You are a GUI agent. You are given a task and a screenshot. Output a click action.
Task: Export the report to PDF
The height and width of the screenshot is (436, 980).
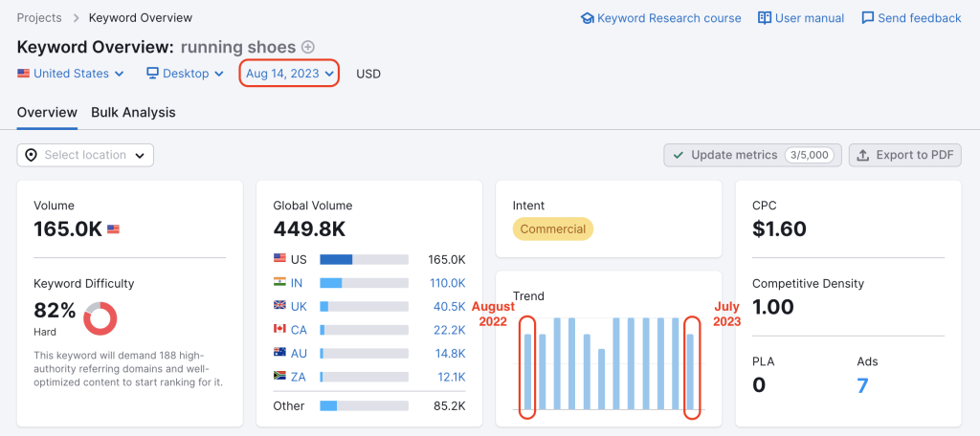point(904,155)
